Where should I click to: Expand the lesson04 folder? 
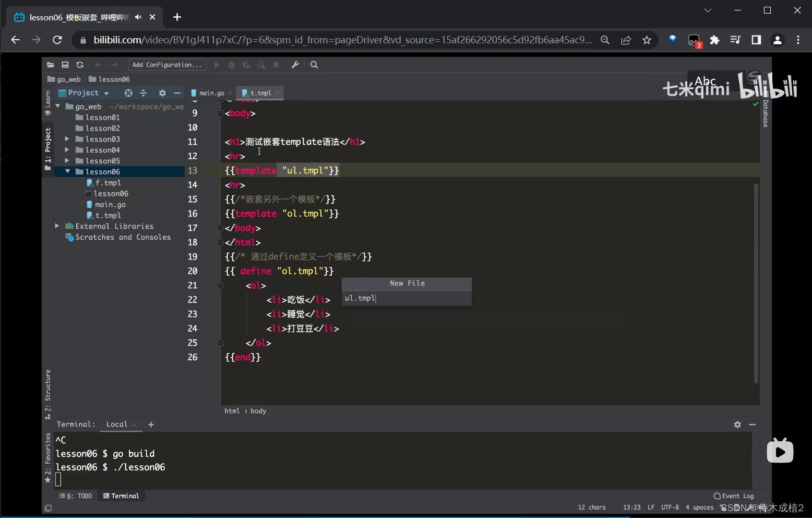coord(67,150)
